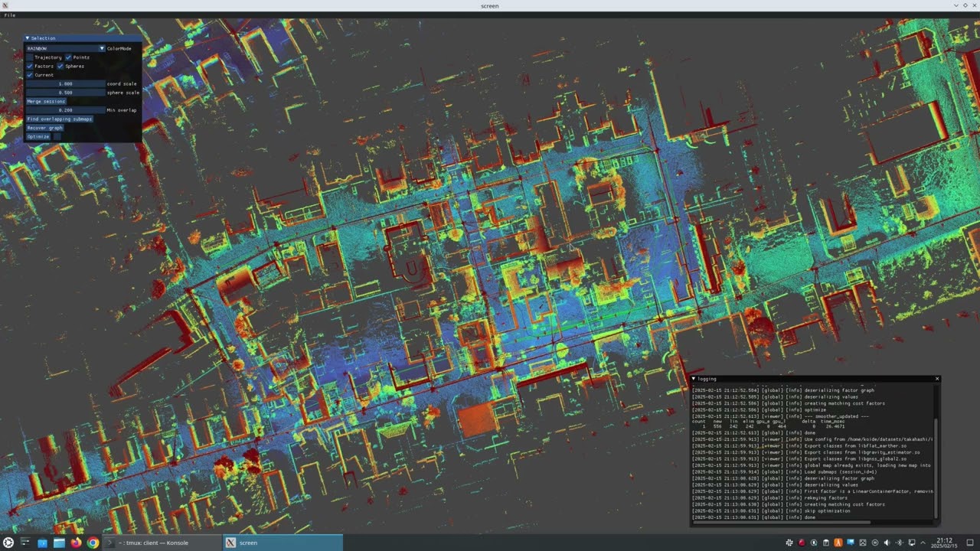This screenshot has width=980, height=551.
Task: Open the volume control tray icon
Action: pyautogui.click(x=887, y=543)
